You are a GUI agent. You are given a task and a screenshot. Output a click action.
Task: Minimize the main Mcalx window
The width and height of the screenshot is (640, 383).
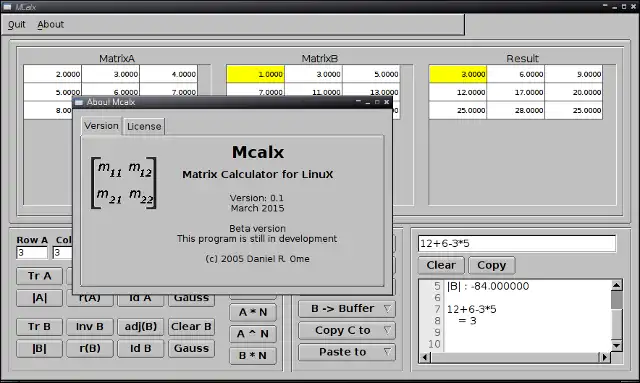tap(615, 7)
